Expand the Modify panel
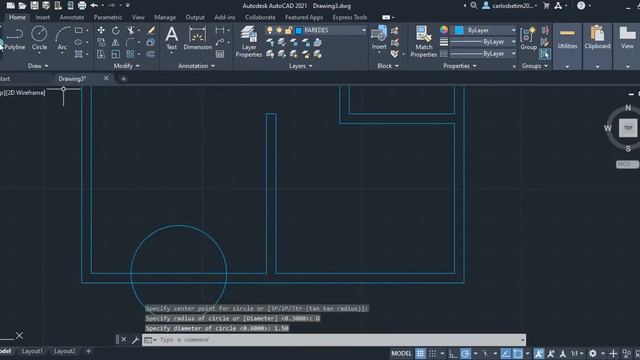Image resolution: width=640 pixels, height=360 pixels. point(126,66)
